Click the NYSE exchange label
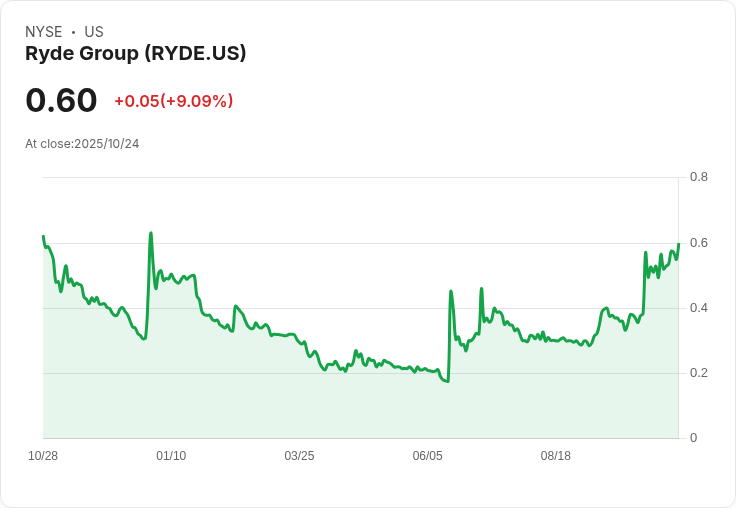 click(x=44, y=32)
